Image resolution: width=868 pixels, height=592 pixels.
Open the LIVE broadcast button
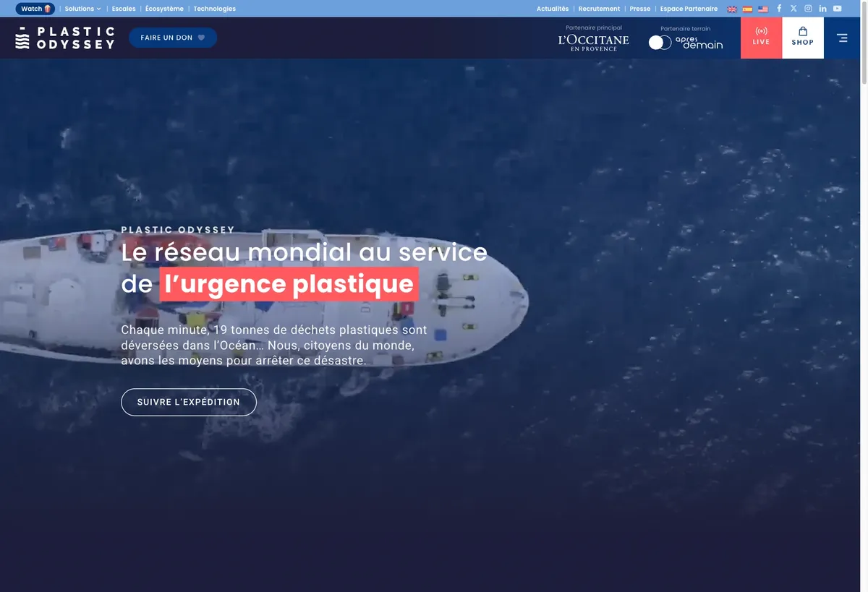(761, 38)
